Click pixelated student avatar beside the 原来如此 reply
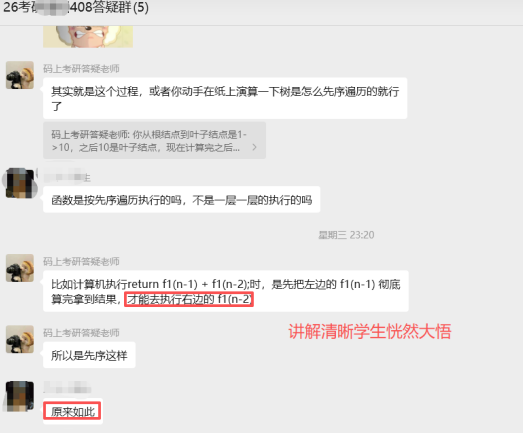The image size is (523, 433). point(20,396)
